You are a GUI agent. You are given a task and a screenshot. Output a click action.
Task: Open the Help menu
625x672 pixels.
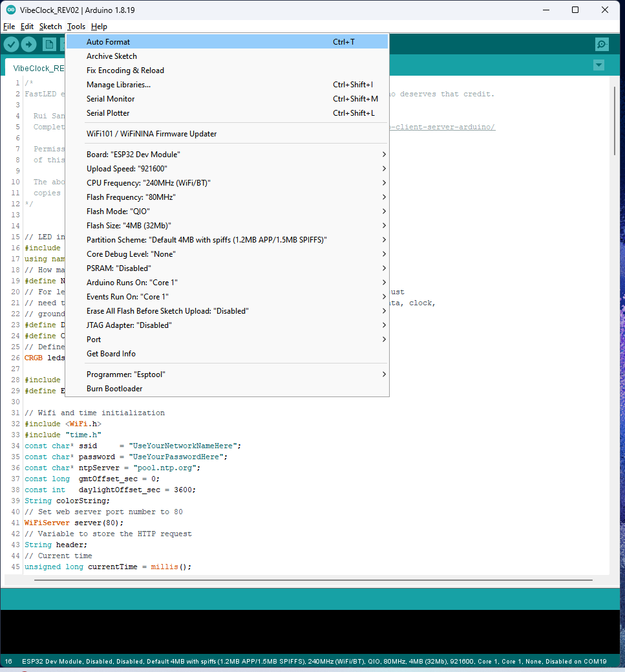(x=99, y=27)
